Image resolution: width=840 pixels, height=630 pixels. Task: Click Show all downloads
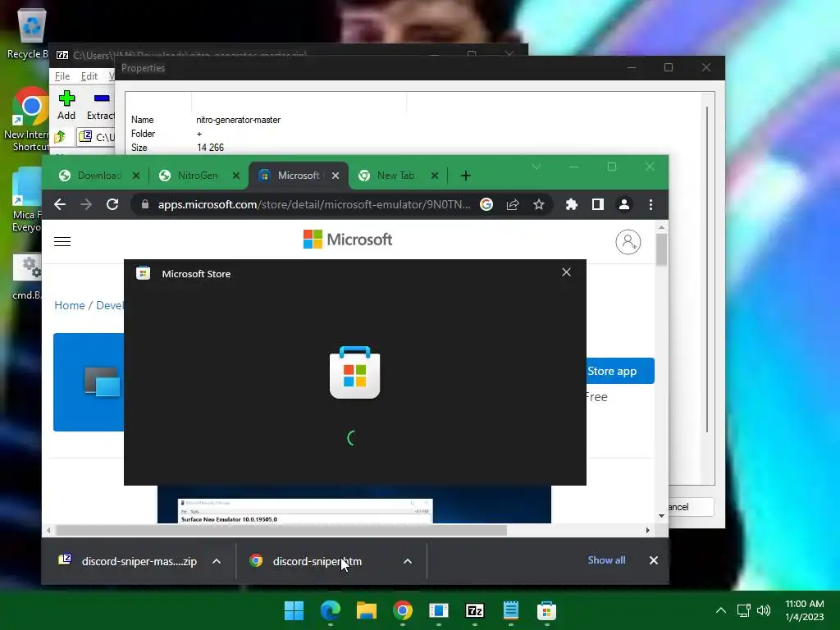pos(606,560)
